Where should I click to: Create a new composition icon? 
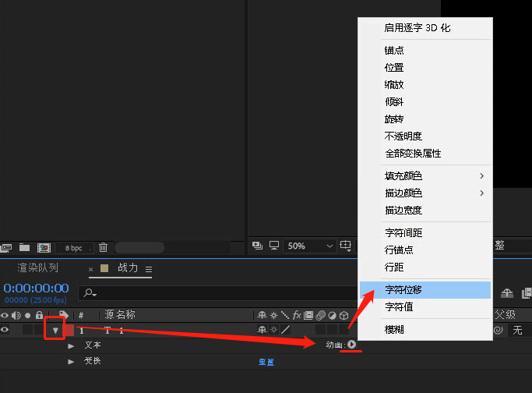44,248
